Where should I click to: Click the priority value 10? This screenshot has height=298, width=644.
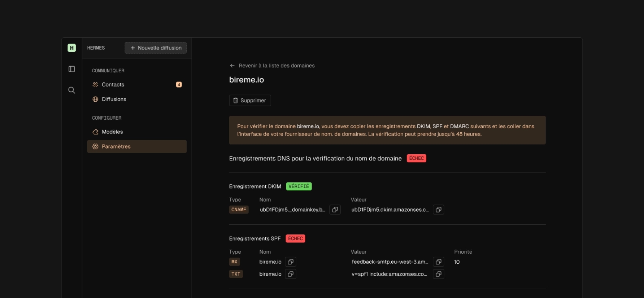pyautogui.click(x=457, y=262)
